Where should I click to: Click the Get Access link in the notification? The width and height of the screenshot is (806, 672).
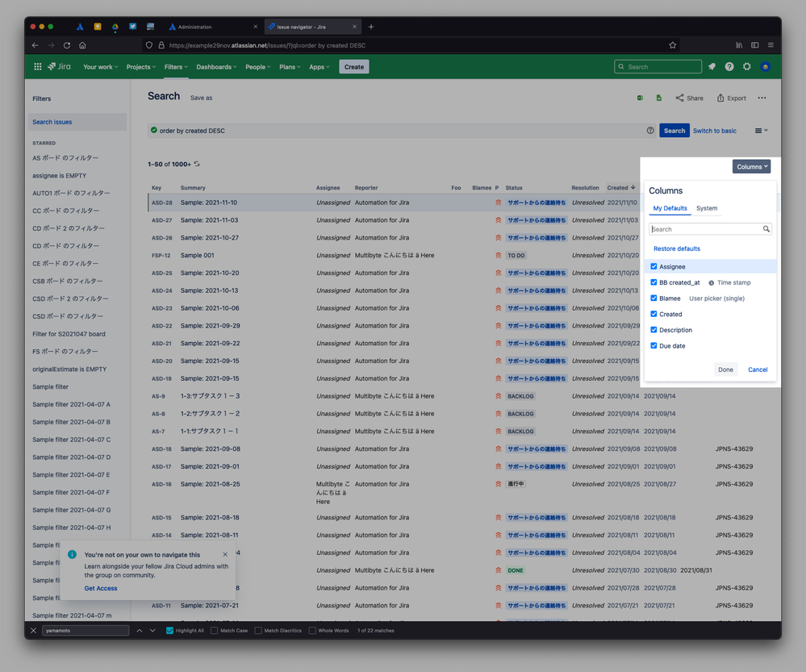[x=101, y=588]
